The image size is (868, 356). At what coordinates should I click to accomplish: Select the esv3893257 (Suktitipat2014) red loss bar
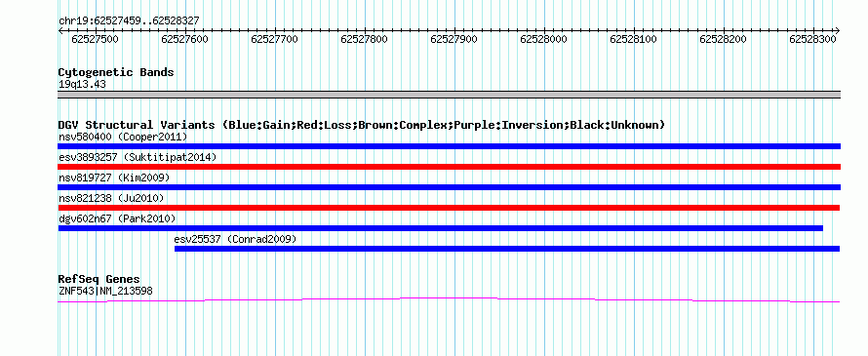tap(449, 167)
